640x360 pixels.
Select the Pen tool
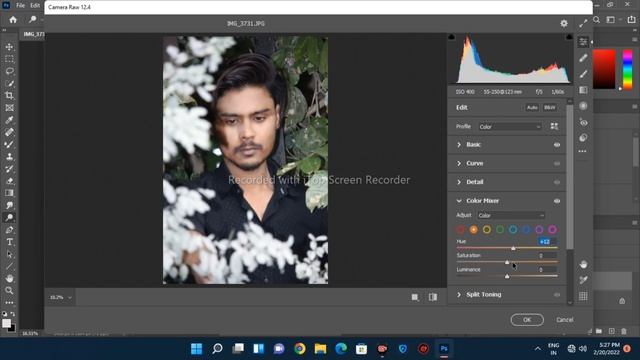9,230
